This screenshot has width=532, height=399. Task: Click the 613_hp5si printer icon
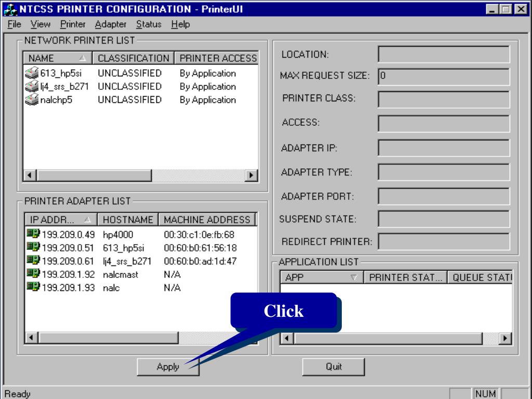point(32,73)
